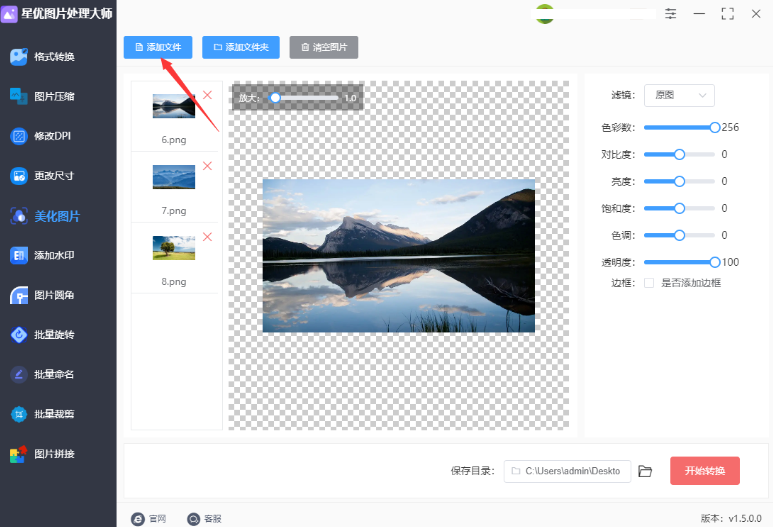This screenshot has width=773, height=527.
Task: Adjust the 对比度 slider handle
Action: pos(679,155)
